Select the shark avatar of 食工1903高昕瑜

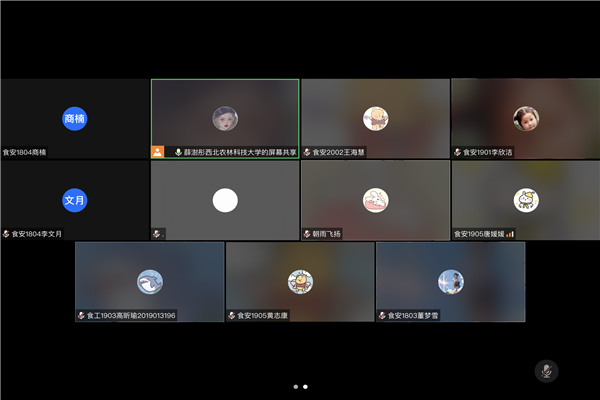pyautogui.click(x=150, y=281)
